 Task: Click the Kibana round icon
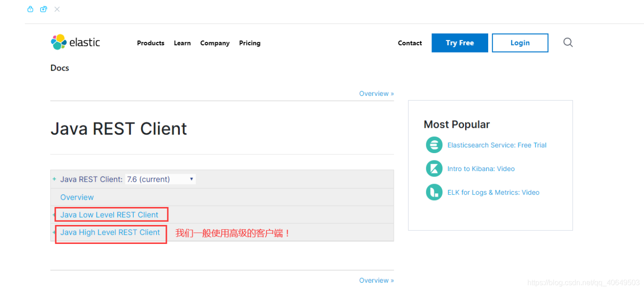[434, 168]
